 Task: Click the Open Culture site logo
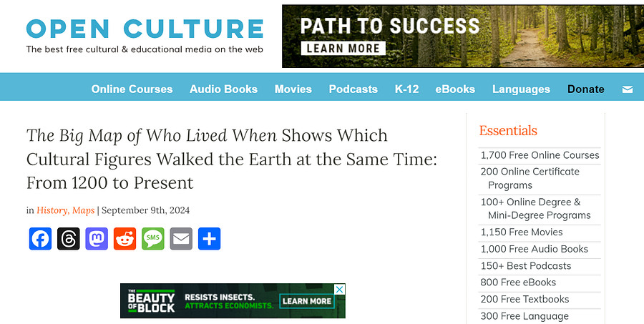click(145, 36)
